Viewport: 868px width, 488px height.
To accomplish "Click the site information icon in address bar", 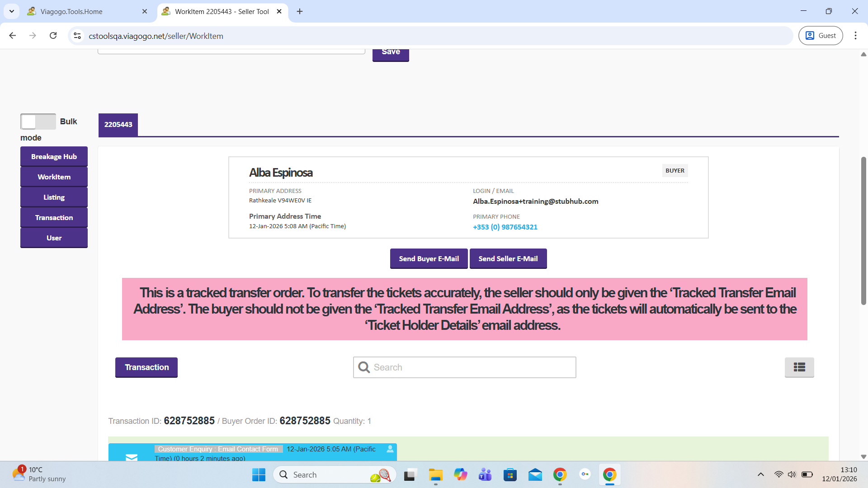I will tap(77, 36).
